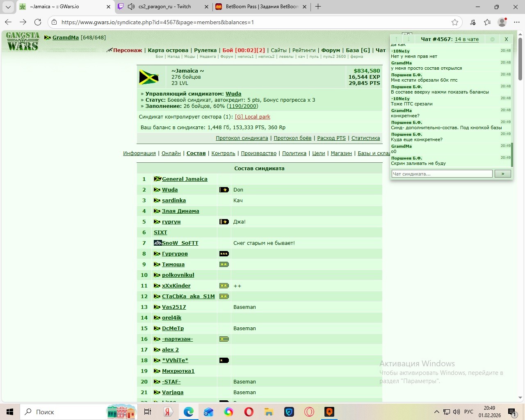Image resolution: width=525 pixels, height=420 pixels.
Task: Send chat message with » button
Action: pyautogui.click(x=503, y=174)
